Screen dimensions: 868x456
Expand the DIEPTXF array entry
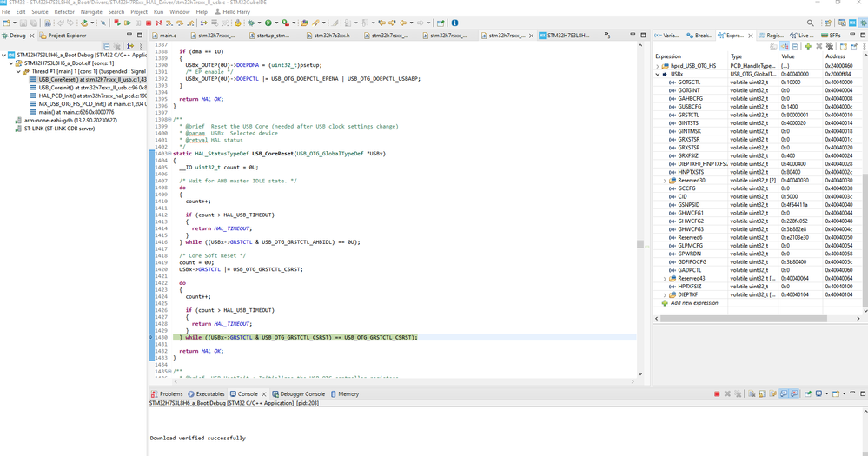[666, 294]
